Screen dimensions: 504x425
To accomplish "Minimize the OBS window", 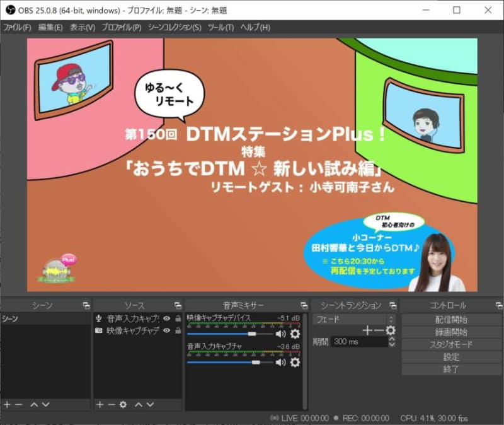I will [426, 10].
